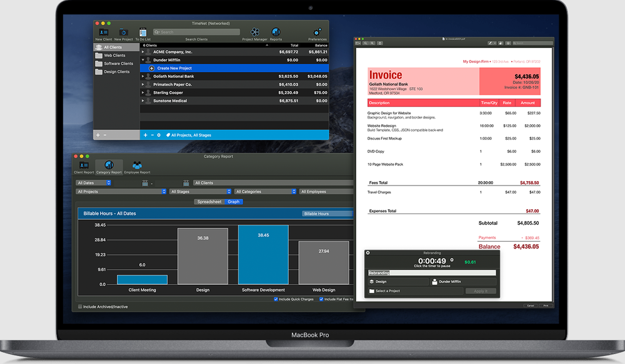Click the Search Clients field
The width and height of the screenshot is (625, 364).
[x=196, y=32]
